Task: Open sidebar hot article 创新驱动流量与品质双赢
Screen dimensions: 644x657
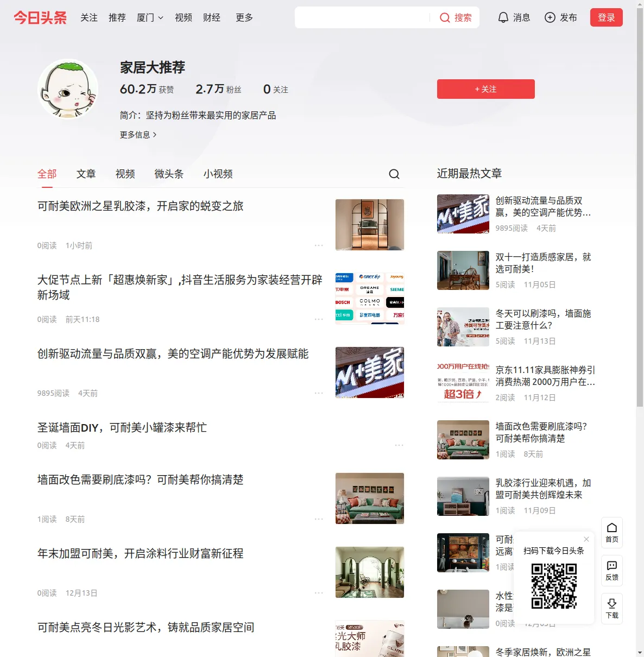Action: [544, 206]
